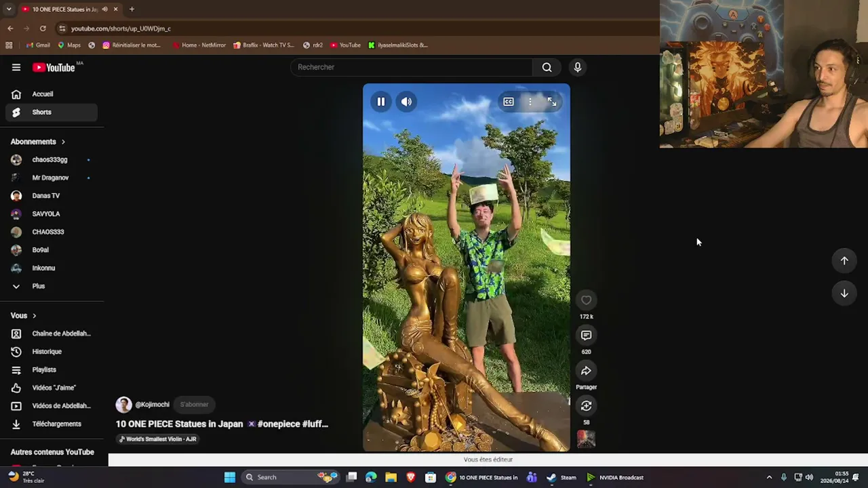Image resolution: width=868 pixels, height=488 pixels.
Task: Open Chaîne de Abdellah in sidebar
Action: click(52, 333)
